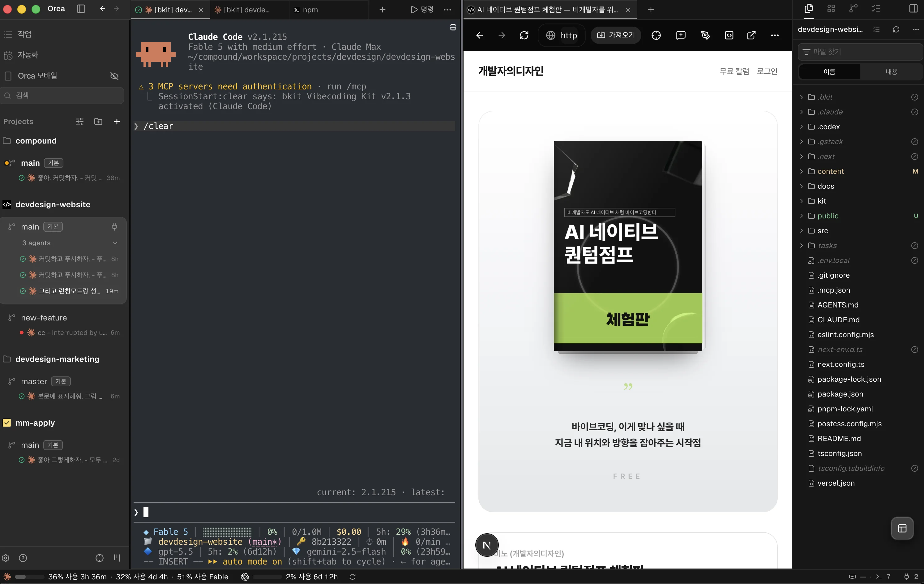Click the add comment icon in browser toolbar
Viewport: 924px width, 584px height.
tap(681, 35)
